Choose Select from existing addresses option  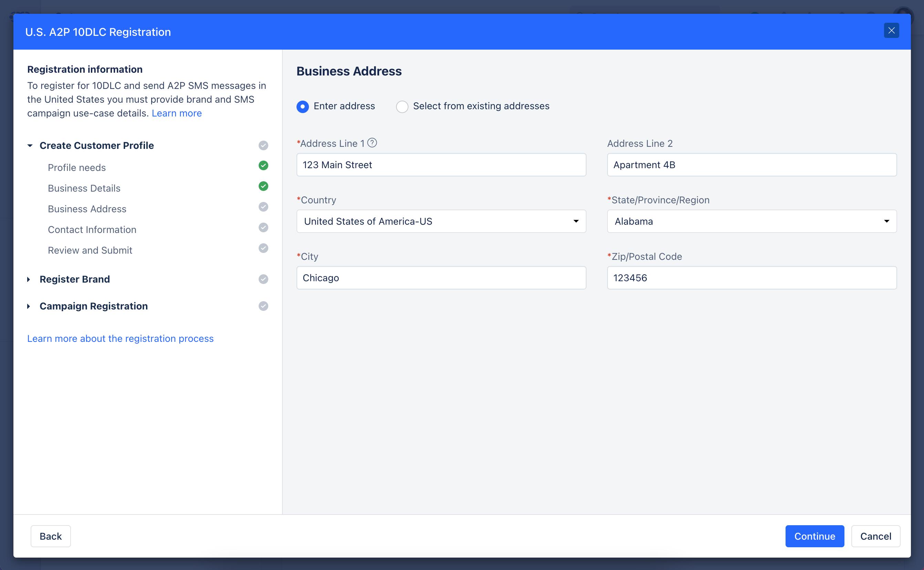(402, 107)
